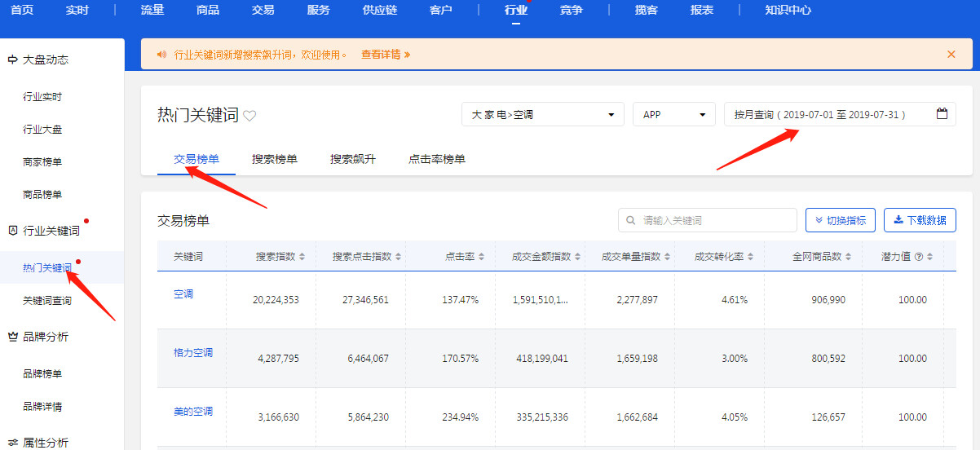Sort table by 成交转化率 arrows
Image resolution: width=980 pixels, height=450 pixels.
751,256
